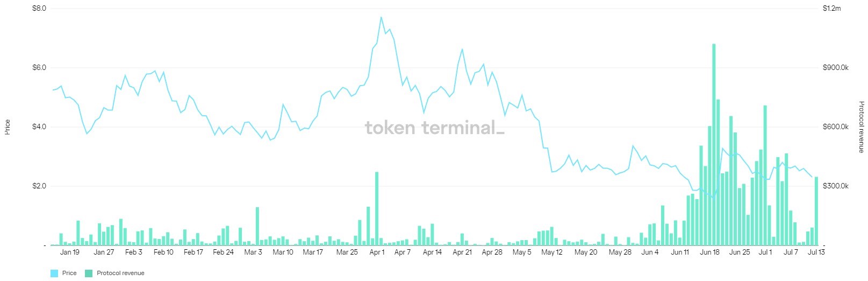The width and height of the screenshot is (868, 281).
Task: Click the $8.0 price axis label
Action: pyautogui.click(x=39, y=8)
